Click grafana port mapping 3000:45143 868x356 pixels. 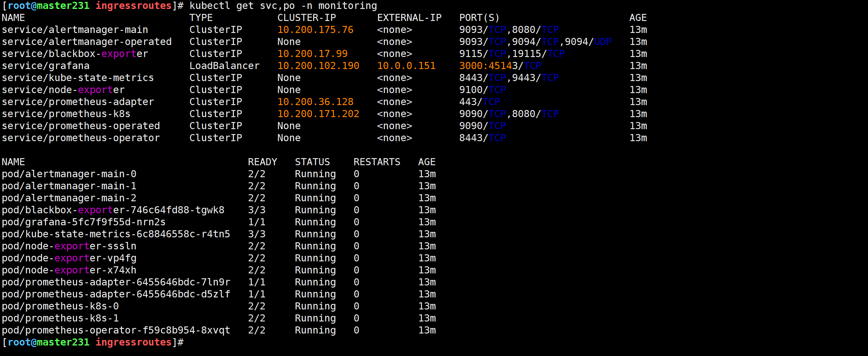click(488, 66)
